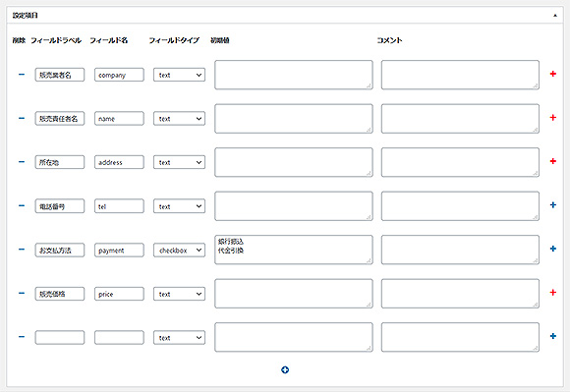Viewport: 570px width, 392px height.
Task: Click initial value textarea for company row
Action: tap(294, 75)
